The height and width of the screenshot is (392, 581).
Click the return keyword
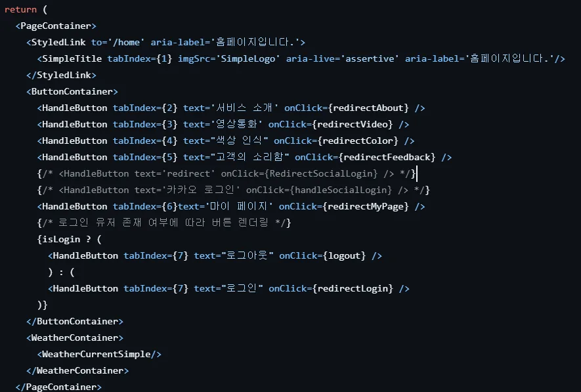pyautogui.click(x=20, y=10)
